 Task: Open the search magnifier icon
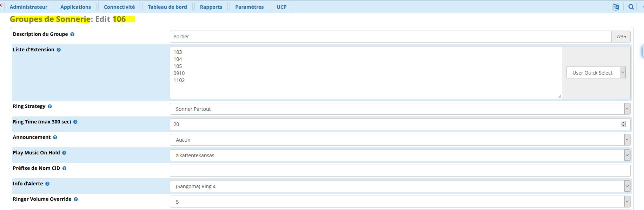[x=631, y=7]
